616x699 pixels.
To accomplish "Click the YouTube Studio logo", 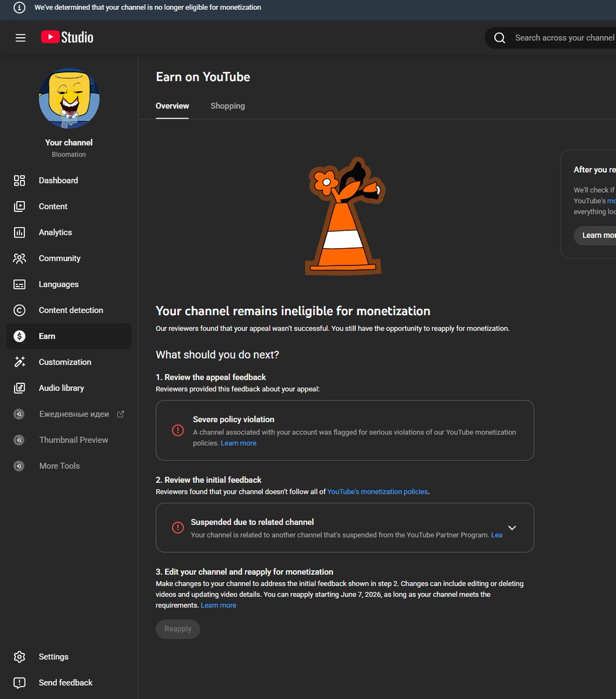I will (67, 37).
